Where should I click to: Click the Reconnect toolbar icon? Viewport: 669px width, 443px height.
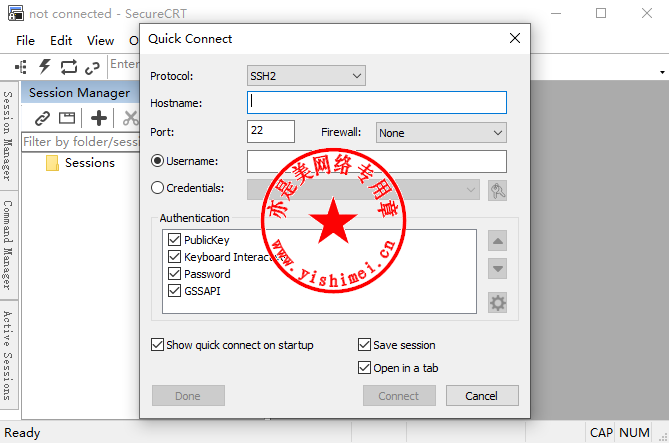click(x=69, y=67)
